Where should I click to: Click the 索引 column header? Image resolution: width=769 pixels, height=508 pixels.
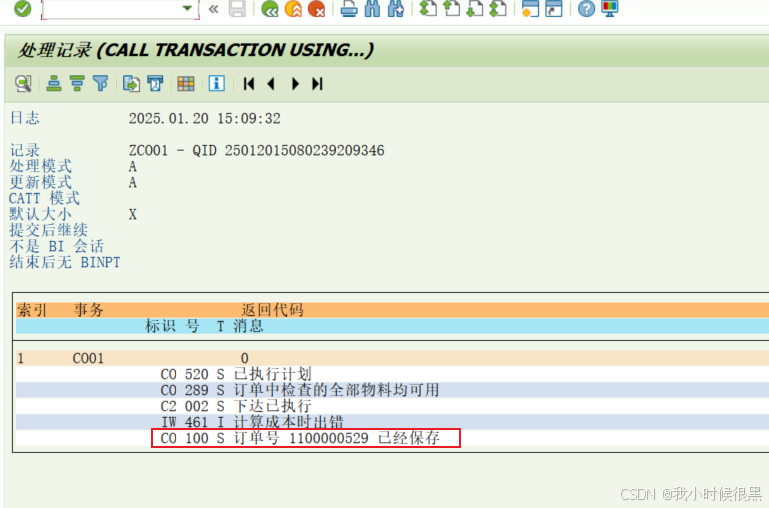click(32, 310)
